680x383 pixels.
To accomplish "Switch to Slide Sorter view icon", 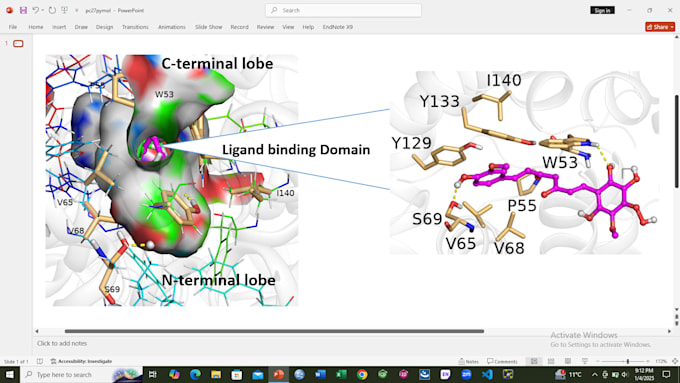I will tap(551, 361).
